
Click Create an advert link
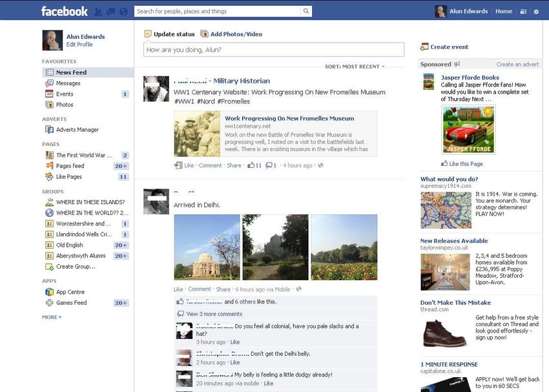tap(517, 65)
